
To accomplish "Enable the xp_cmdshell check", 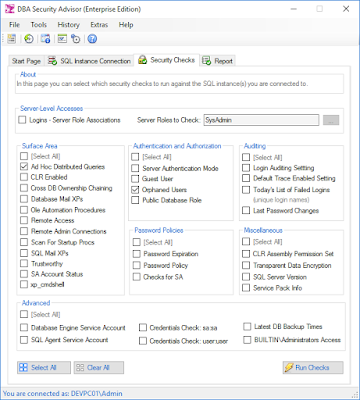I will pos(24,284).
